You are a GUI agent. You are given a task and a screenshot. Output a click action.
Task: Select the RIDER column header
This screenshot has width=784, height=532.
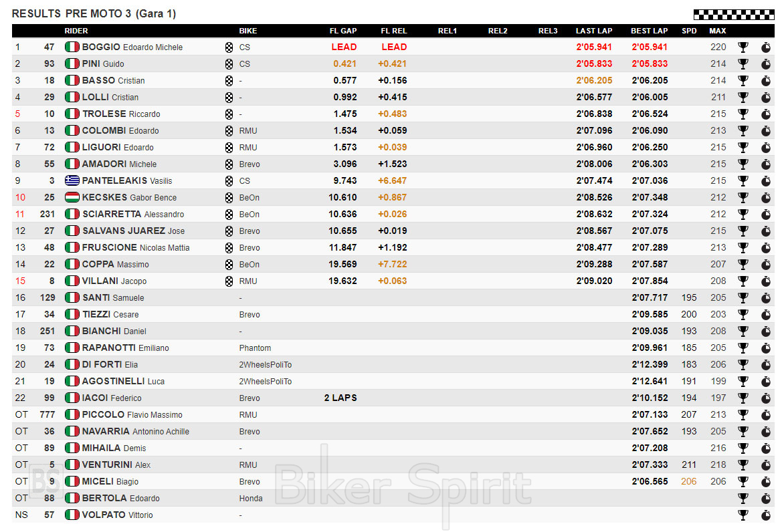point(76,31)
